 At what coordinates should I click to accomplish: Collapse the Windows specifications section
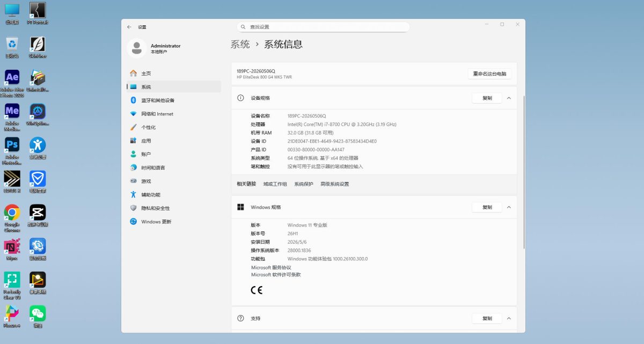click(x=509, y=207)
